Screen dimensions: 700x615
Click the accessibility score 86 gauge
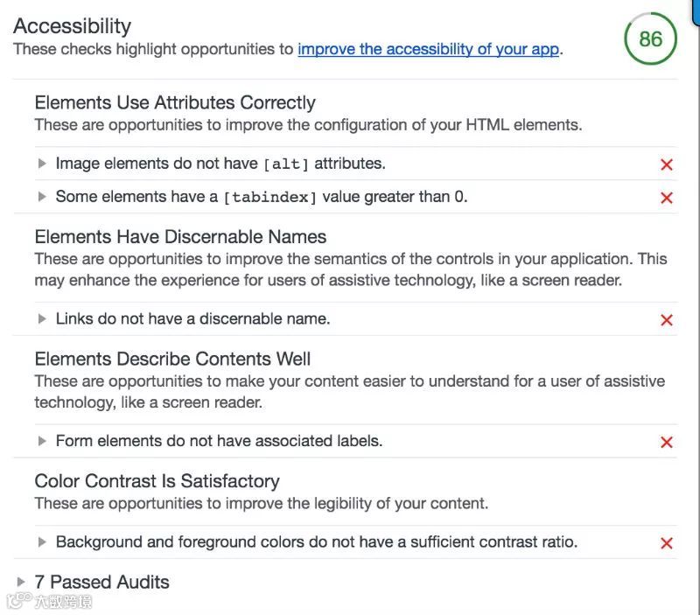click(650, 39)
